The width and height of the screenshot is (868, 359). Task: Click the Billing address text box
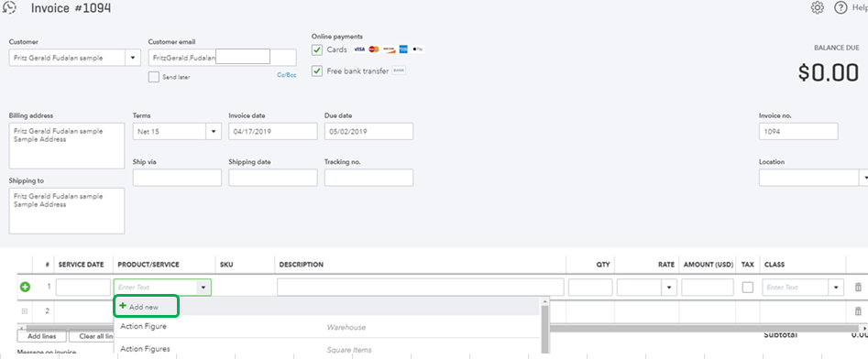(67, 146)
